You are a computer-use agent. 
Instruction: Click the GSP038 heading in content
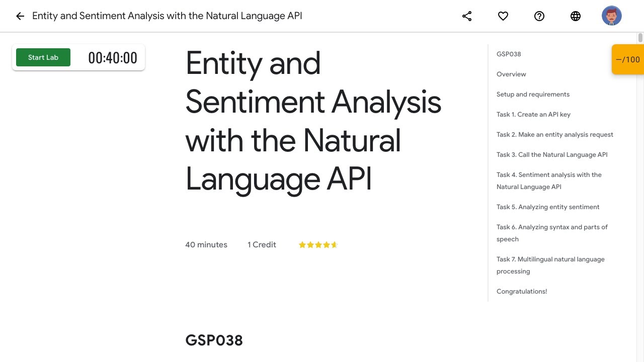click(x=214, y=340)
